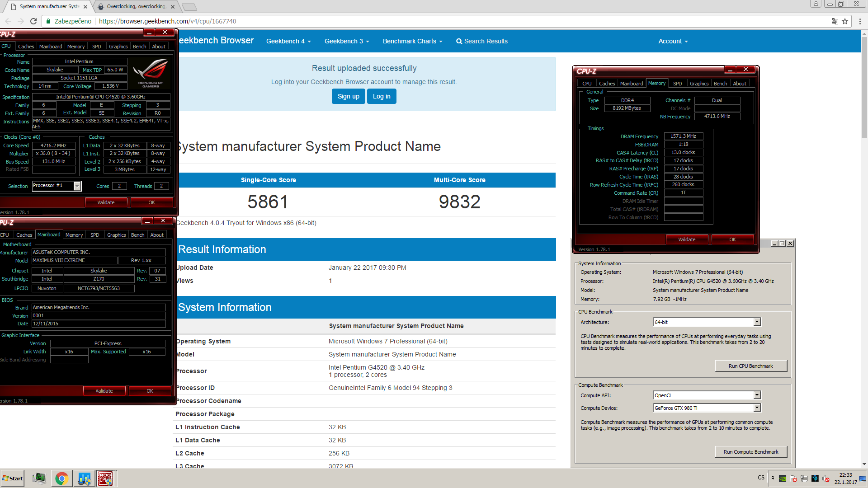The image size is (868, 488).
Task: Click the Show desktop icon
Action: [863, 479]
